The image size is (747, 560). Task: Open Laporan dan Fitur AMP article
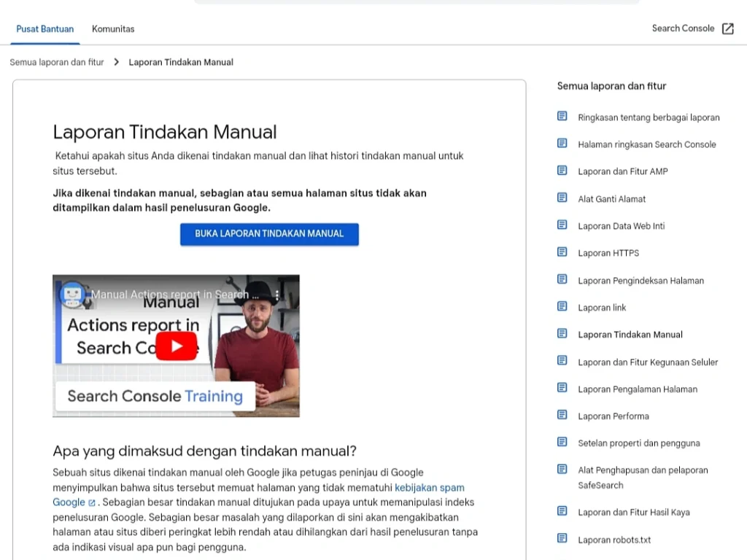pos(623,171)
